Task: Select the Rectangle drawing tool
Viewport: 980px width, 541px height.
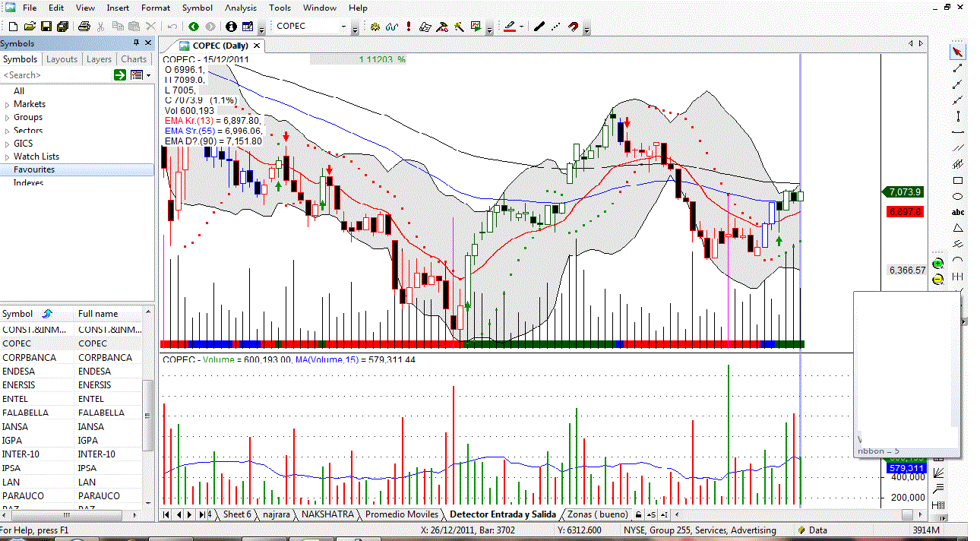Action: tap(958, 180)
